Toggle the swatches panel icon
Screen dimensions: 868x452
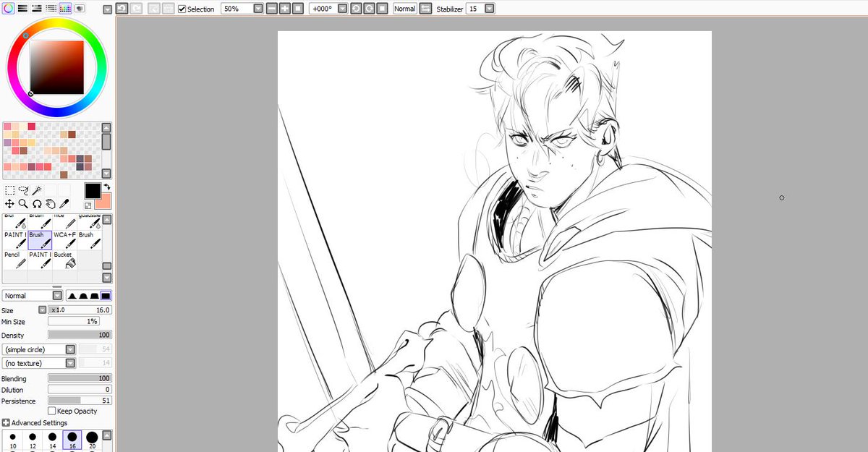(x=64, y=9)
